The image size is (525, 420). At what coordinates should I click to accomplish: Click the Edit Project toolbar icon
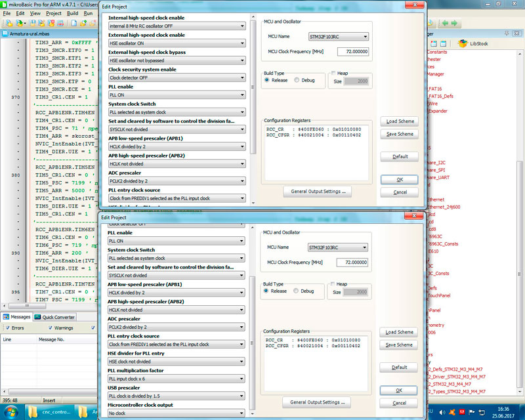41,23
